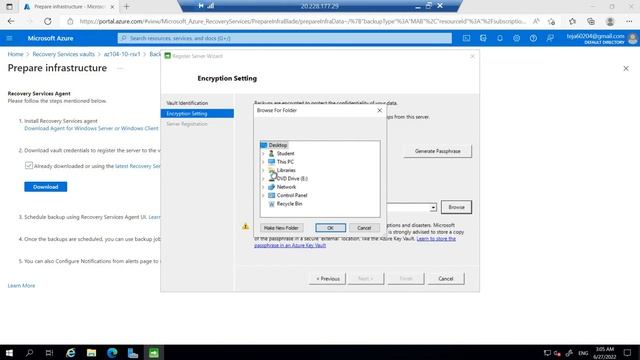640x360 pixels.
Task: Click the blue Download button
Action: click(x=45, y=187)
